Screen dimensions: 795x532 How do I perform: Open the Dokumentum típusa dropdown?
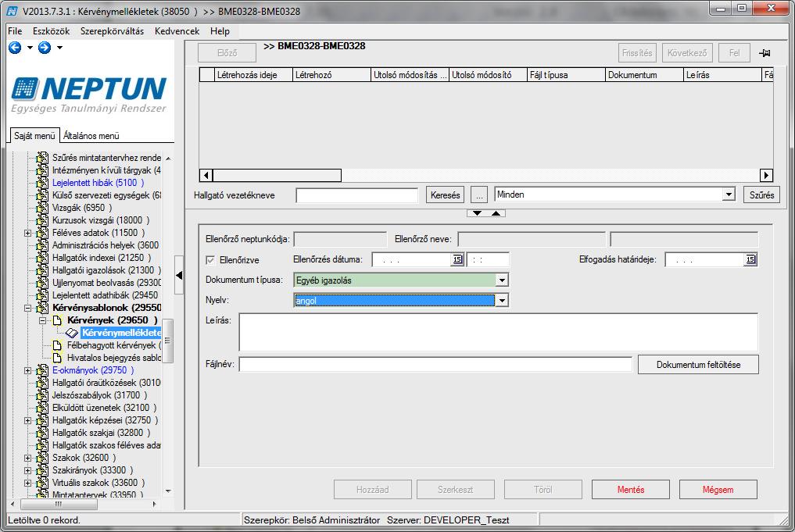tap(501, 280)
